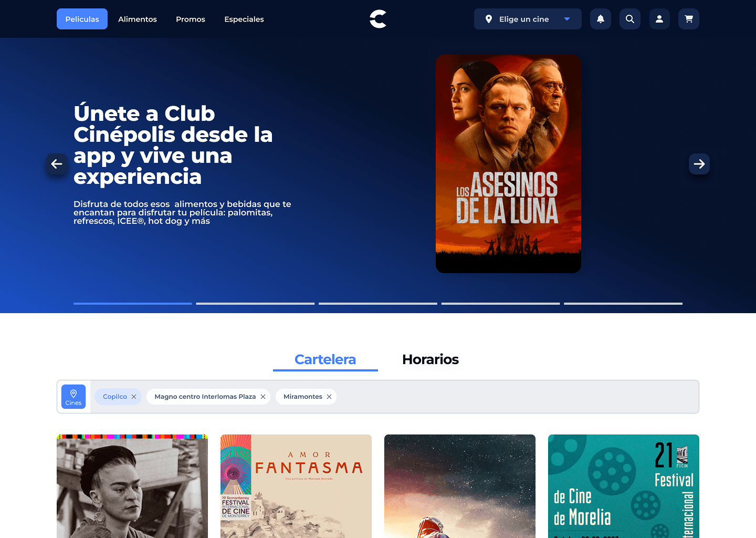Click the Cines location pin button
This screenshot has width=756, height=538.
[x=73, y=397]
